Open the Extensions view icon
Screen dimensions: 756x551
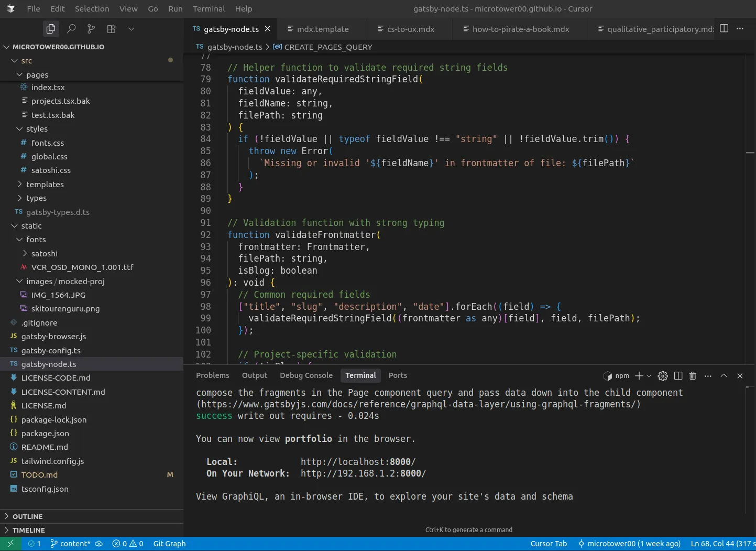[x=111, y=29]
